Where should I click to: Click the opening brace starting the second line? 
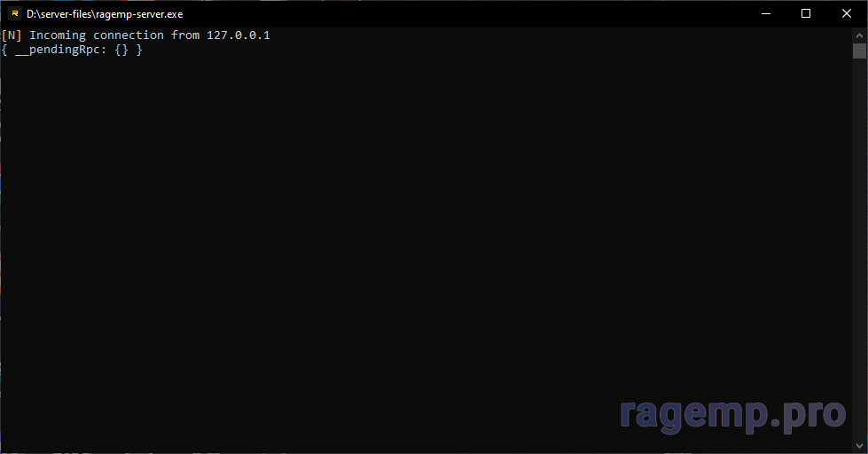(4, 51)
